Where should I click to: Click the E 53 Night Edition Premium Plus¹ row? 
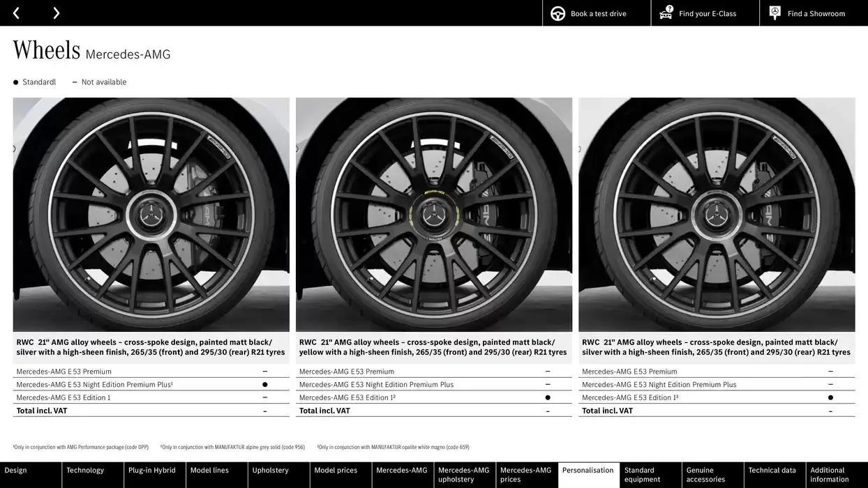(151, 384)
